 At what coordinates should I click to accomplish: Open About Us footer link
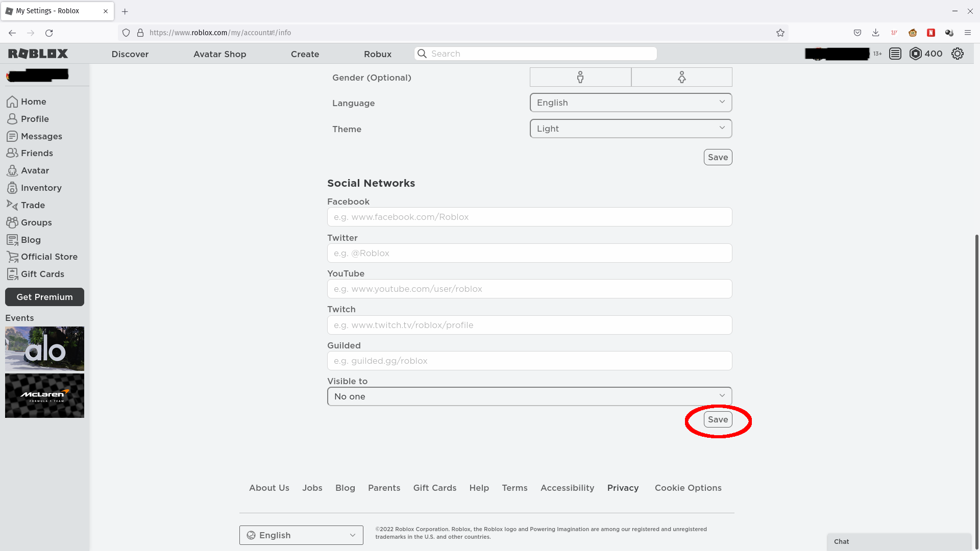[269, 488]
